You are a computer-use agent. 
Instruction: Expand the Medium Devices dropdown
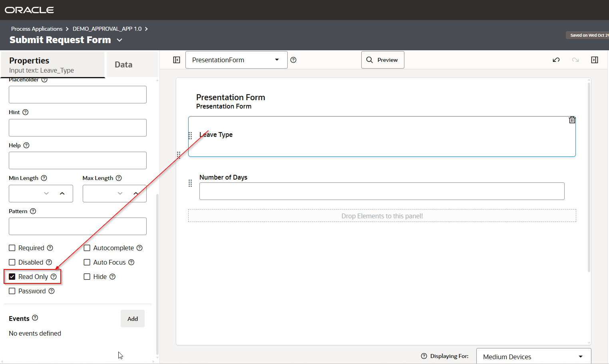click(x=533, y=356)
